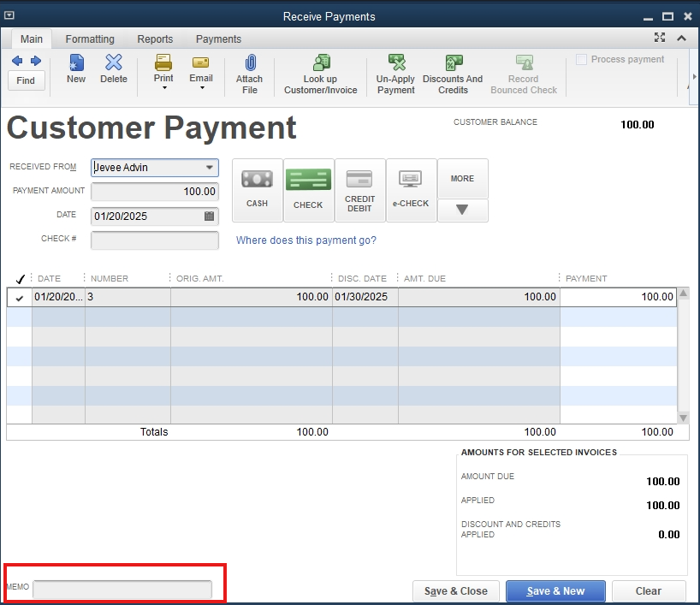Viewport: 700px width, 605px height.
Task: Select e-CHECK payment method
Action: click(x=411, y=189)
